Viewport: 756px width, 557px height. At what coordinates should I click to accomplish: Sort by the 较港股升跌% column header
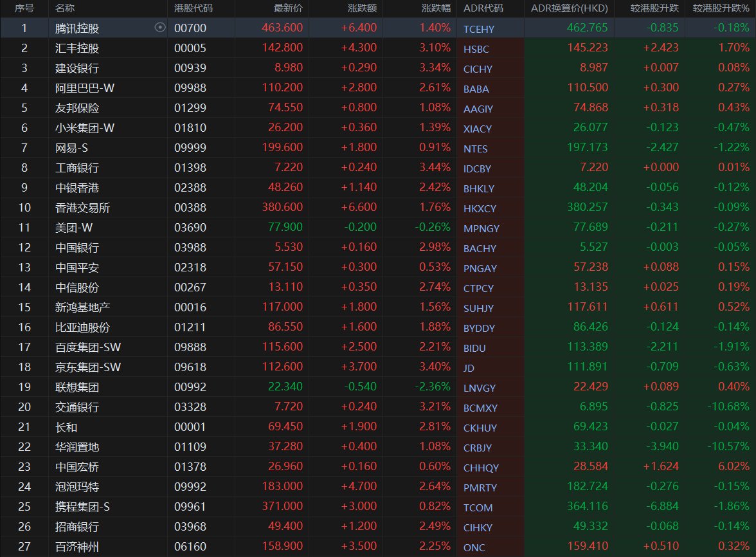coord(721,8)
